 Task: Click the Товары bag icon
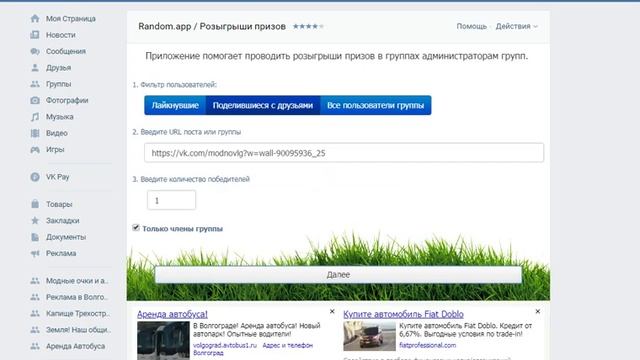[x=35, y=204]
